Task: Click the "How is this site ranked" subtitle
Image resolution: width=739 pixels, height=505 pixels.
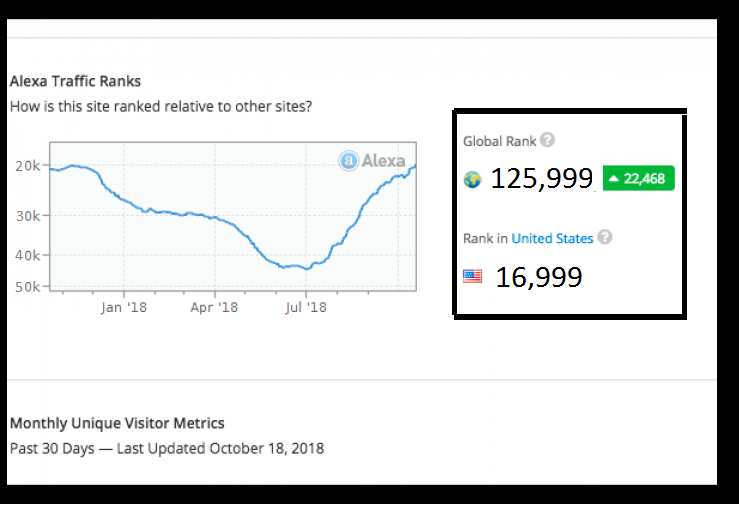Action: pos(160,105)
